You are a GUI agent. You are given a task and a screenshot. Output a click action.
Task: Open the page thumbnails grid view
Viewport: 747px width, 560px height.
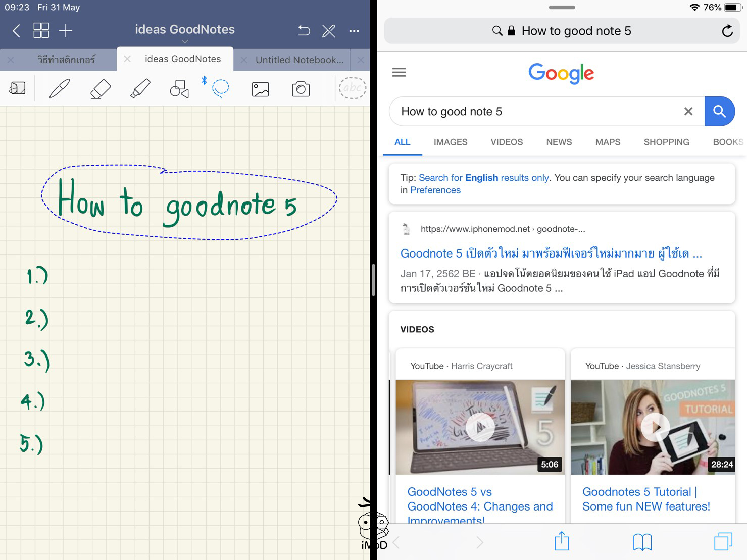pyautogui.click(x=41, y=31)
